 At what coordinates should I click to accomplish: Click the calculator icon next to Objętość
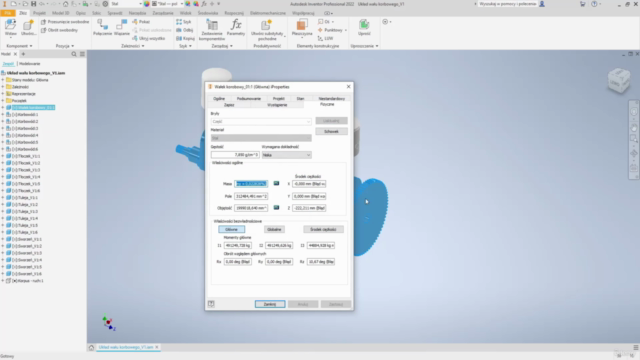(x=276, y=208)
